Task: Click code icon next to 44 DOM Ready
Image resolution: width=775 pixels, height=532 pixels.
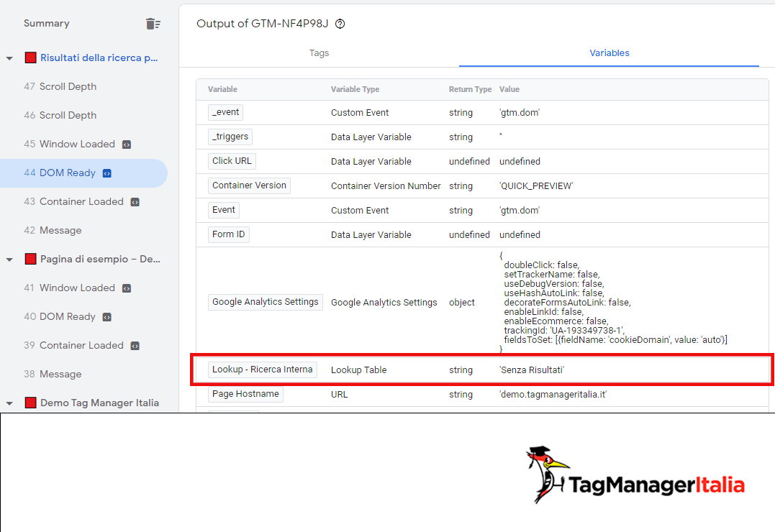Action: point(107,173)
